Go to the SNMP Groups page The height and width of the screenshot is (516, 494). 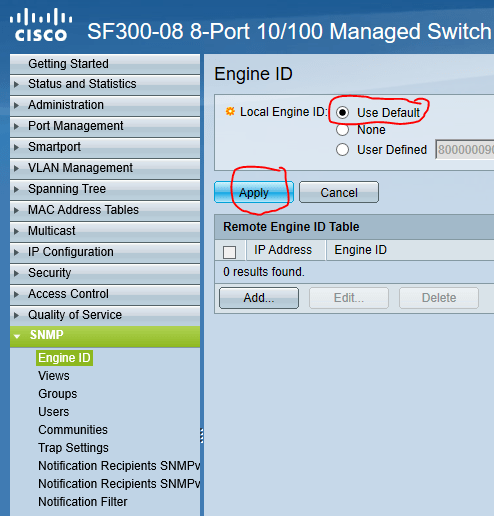(58, 394)
